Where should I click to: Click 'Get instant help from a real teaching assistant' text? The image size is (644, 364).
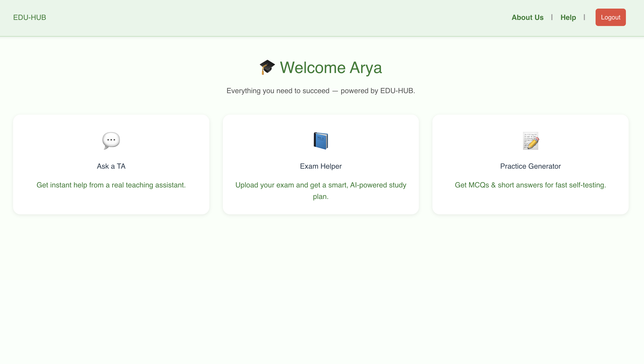click(x=111, y=185)
